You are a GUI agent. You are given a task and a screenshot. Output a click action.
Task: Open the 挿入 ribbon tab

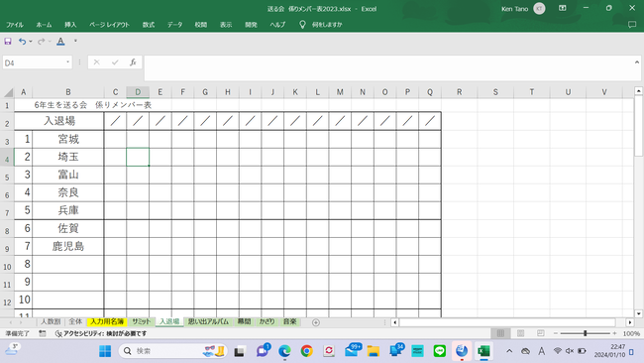[70, 25]
